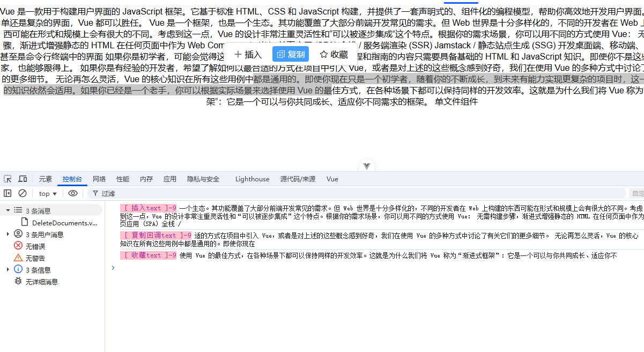Click the [ 复制回调text ]-9 log label

click(156, 235)
